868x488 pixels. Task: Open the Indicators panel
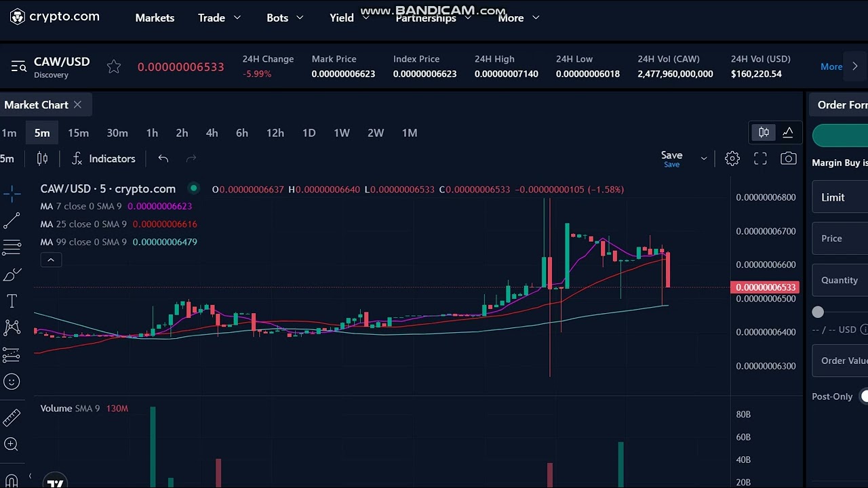click(x=104, y=159)
